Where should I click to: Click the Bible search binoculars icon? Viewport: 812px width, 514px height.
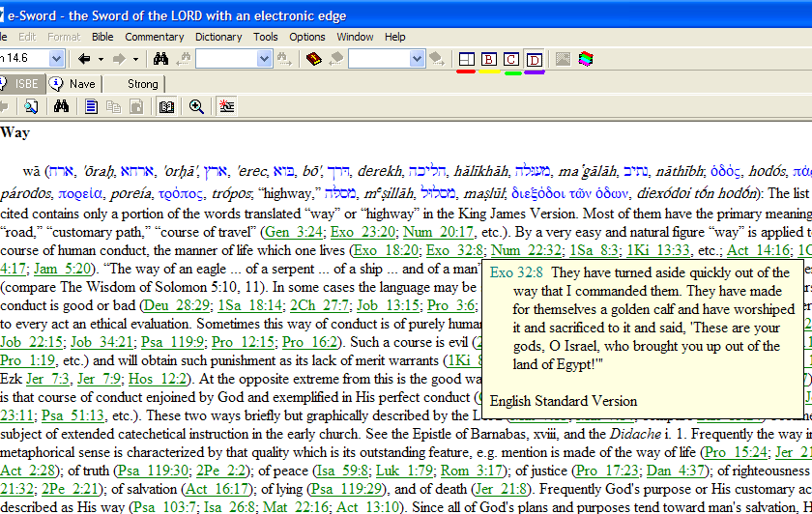[160, 59]
